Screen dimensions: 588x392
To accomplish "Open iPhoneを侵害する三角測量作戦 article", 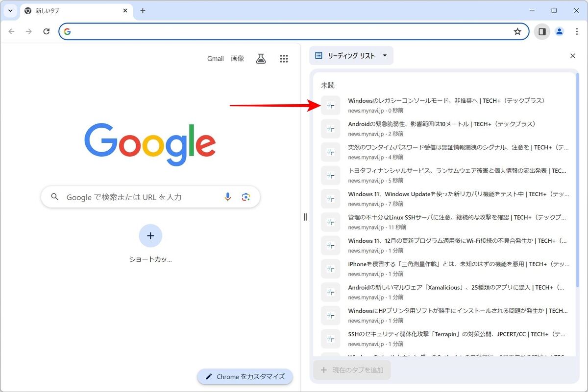I will point(445,269).
